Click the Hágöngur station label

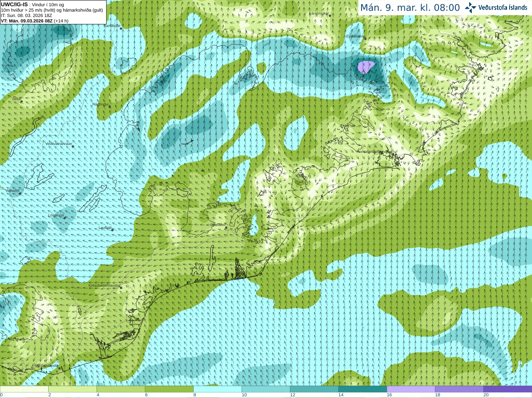[101, 104]
